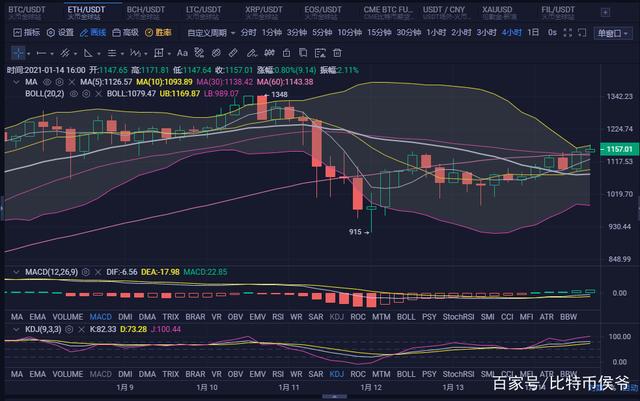The height and width of the screenshot is (401, 640).
Task: Select the crosshair cursor tool
Action: coord(18,53)
